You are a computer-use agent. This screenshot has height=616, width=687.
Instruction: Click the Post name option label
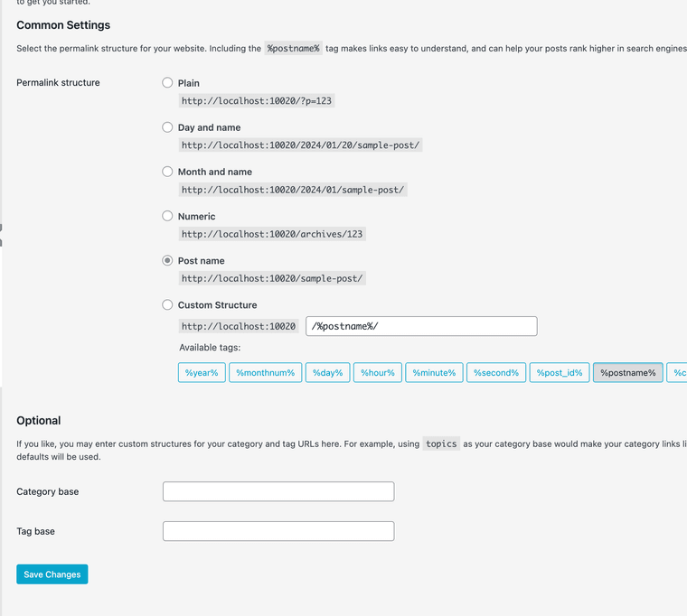point(201,261)
